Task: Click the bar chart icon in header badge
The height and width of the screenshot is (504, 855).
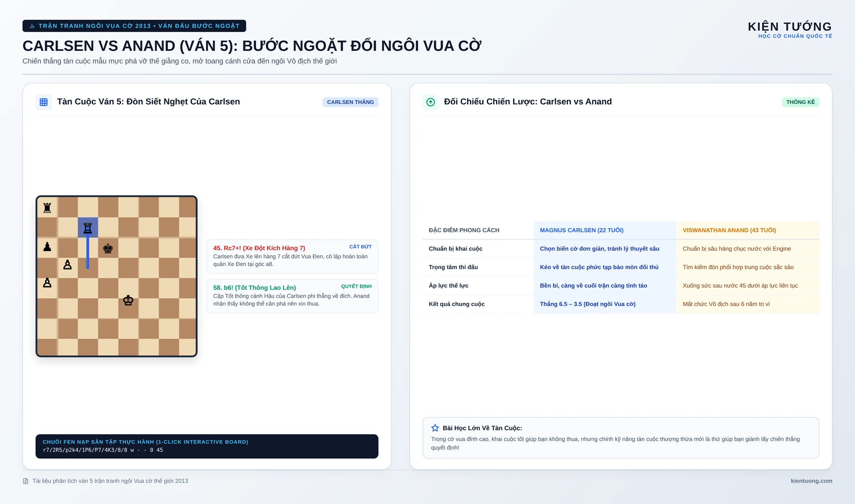Action: point(32,26)
